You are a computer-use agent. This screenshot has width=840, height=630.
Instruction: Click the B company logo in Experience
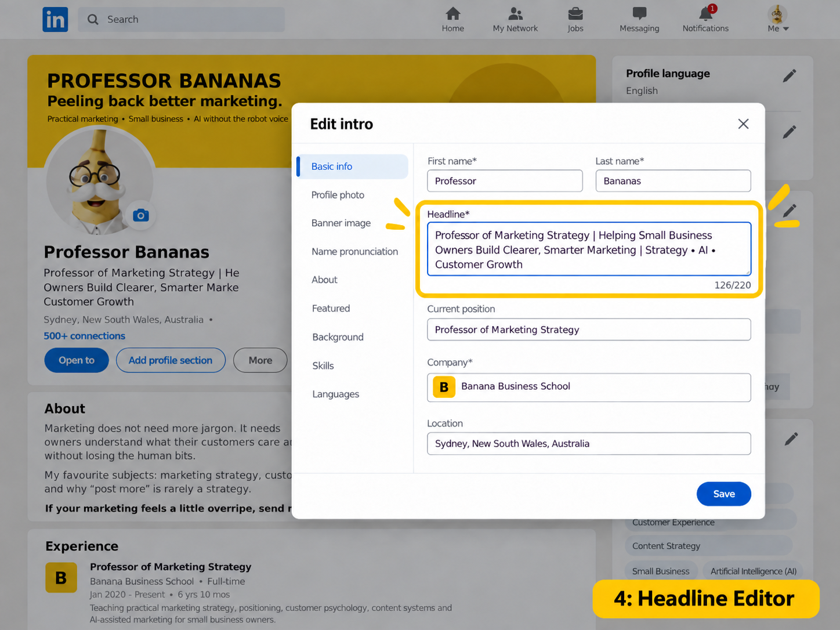(x=61, y=578)
